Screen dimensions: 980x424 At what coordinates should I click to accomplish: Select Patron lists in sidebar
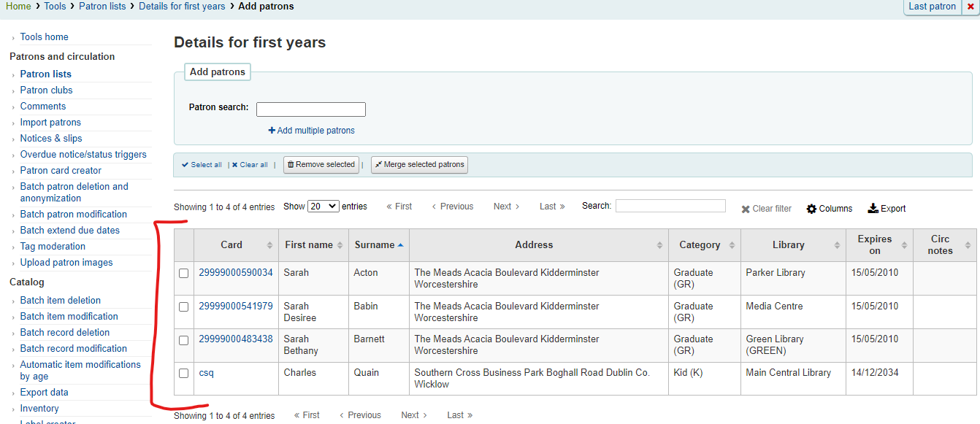pos(46,74)
